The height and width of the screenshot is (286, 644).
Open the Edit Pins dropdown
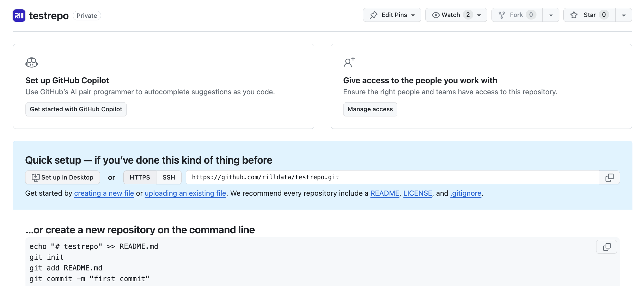click(392, 15)
